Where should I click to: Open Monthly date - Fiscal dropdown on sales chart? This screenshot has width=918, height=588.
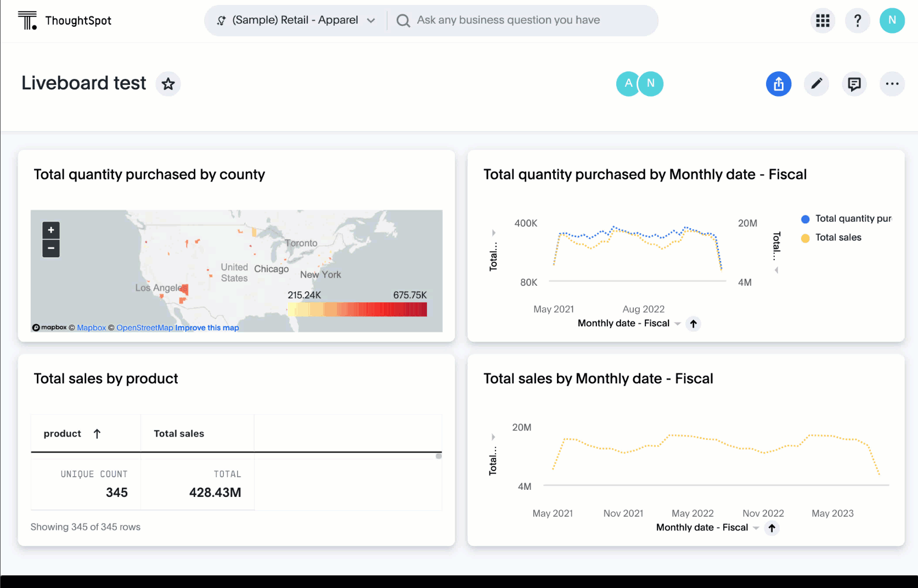(x=756, y=528)
